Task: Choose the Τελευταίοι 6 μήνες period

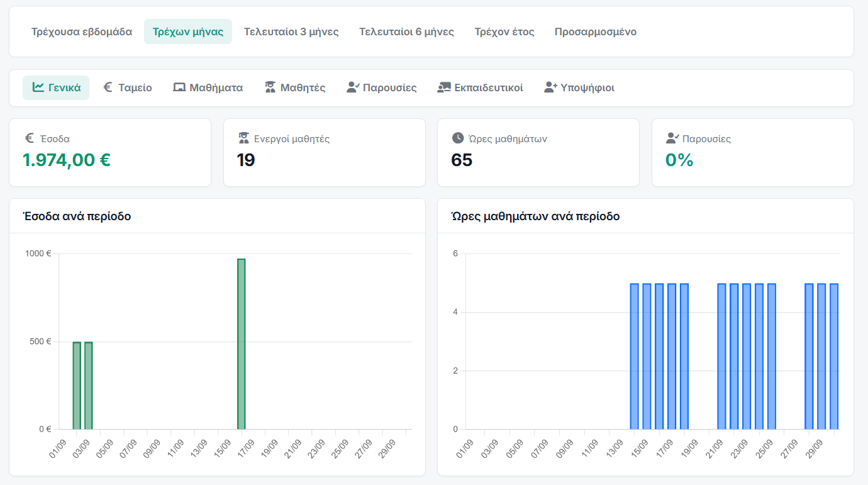Action: pos(406,31)
